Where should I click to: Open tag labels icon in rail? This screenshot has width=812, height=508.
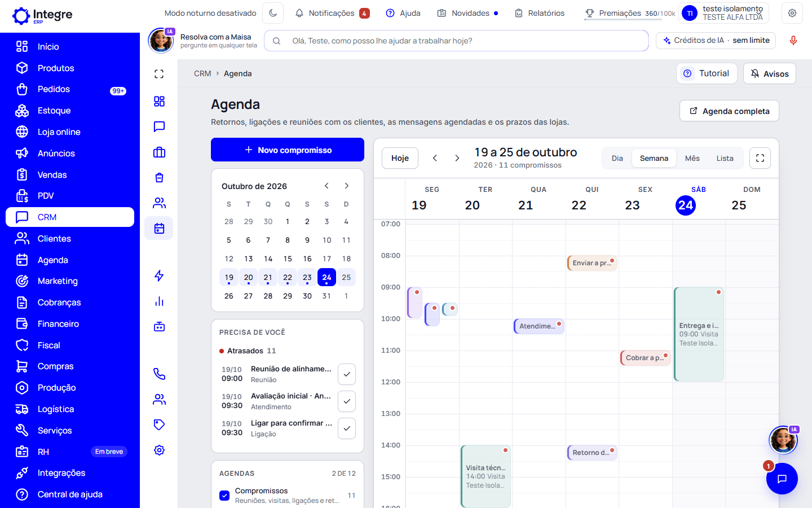(x=159, y=424)
